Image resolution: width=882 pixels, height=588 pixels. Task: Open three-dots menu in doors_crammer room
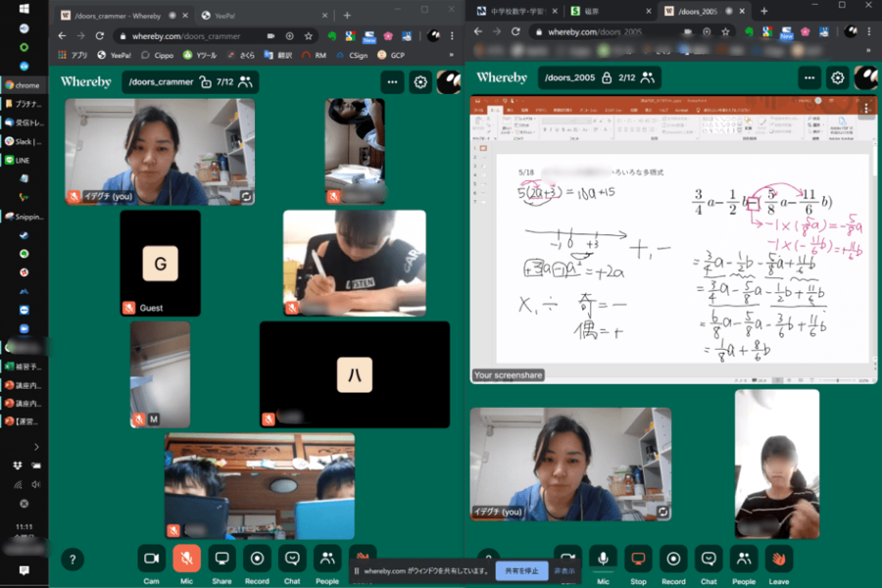(x=392, y=82)
